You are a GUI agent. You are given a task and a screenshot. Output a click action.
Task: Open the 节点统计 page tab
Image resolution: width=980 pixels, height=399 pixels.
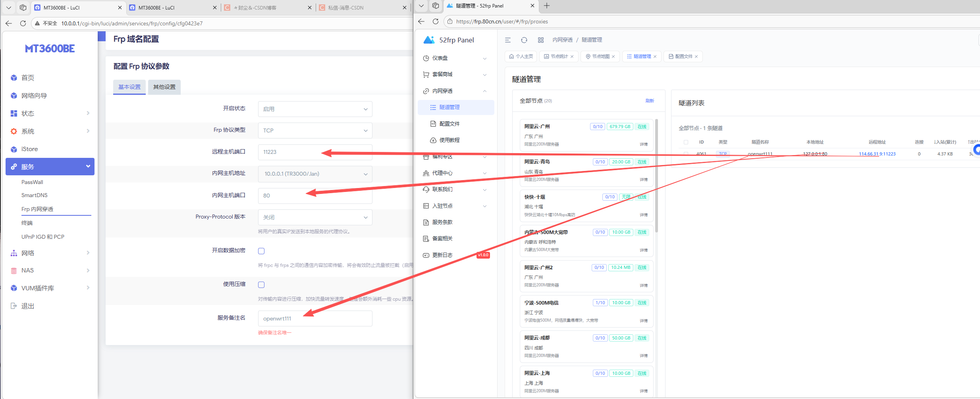(559, 56)
